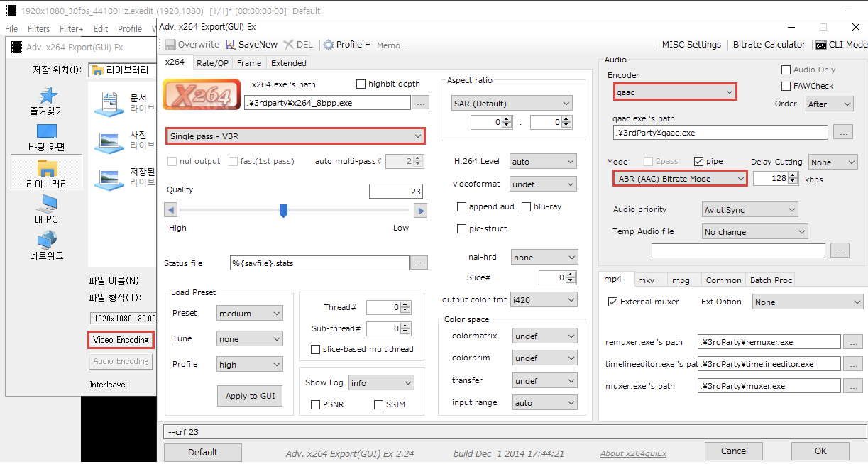This screenshot has height=464, width=868.
Task: Check Audio Only option
Action: click(x=786, y=70)
